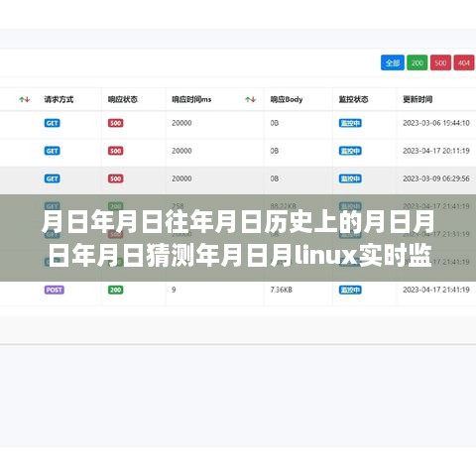Toggle sort arrows beside 响应时间ms

[251, 99]
